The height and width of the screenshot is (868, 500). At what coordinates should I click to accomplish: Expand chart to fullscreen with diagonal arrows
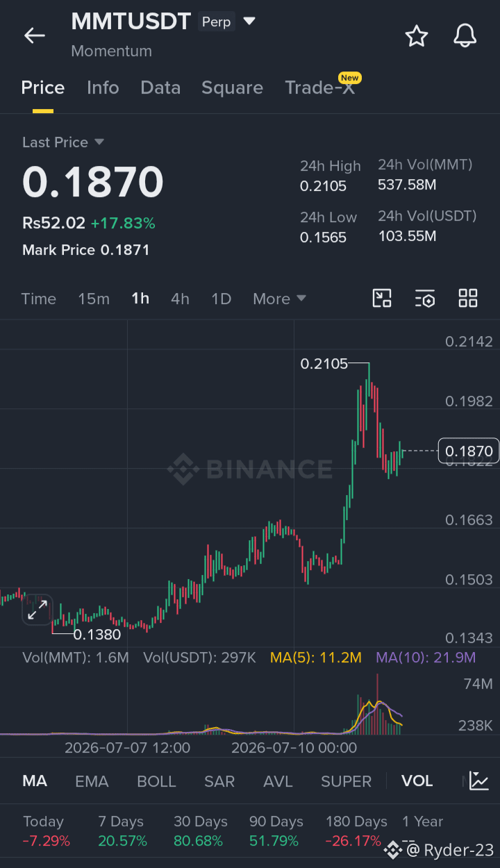(37, 610)
